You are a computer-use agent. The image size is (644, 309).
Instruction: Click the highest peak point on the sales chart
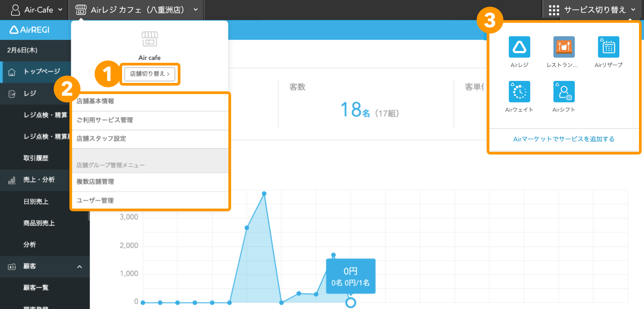[264, 194]
